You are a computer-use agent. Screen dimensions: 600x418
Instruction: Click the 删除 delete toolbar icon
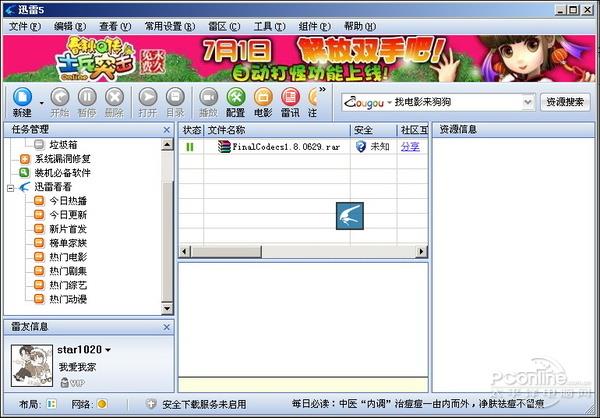click(x=114, y=102)
